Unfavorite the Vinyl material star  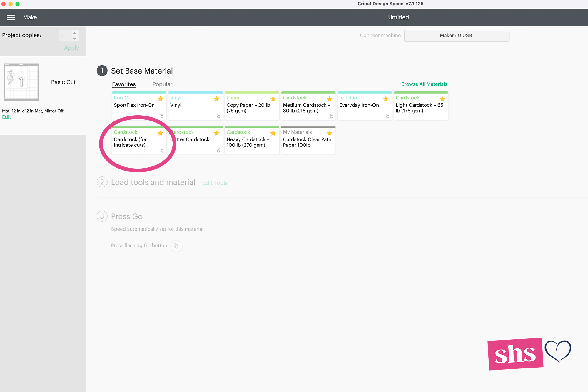[217, 99]
